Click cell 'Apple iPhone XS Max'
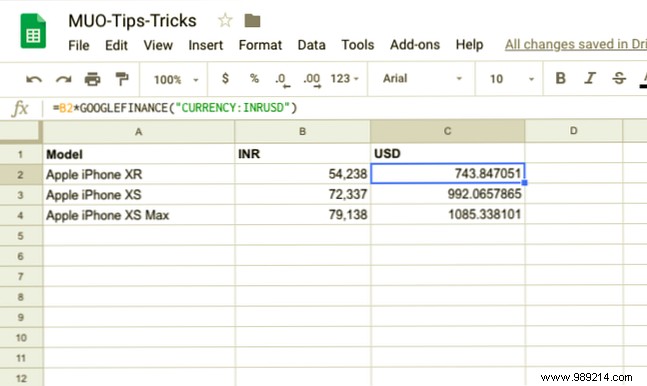Screen dimensions: 647x386 pyautogui.click(x=139, y=215)
